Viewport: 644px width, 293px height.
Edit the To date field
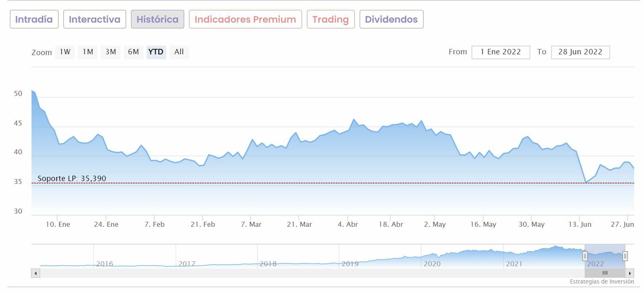click(580, 52)
